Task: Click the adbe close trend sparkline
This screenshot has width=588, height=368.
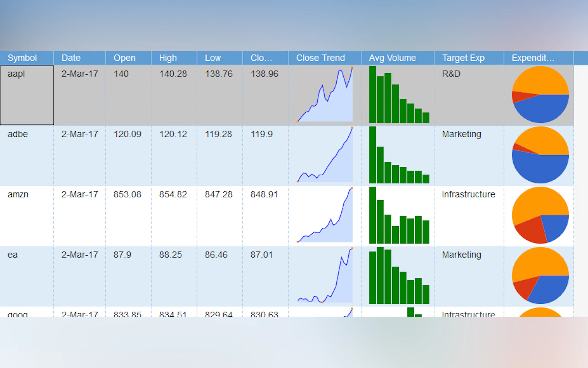Action: click(325, 155)
